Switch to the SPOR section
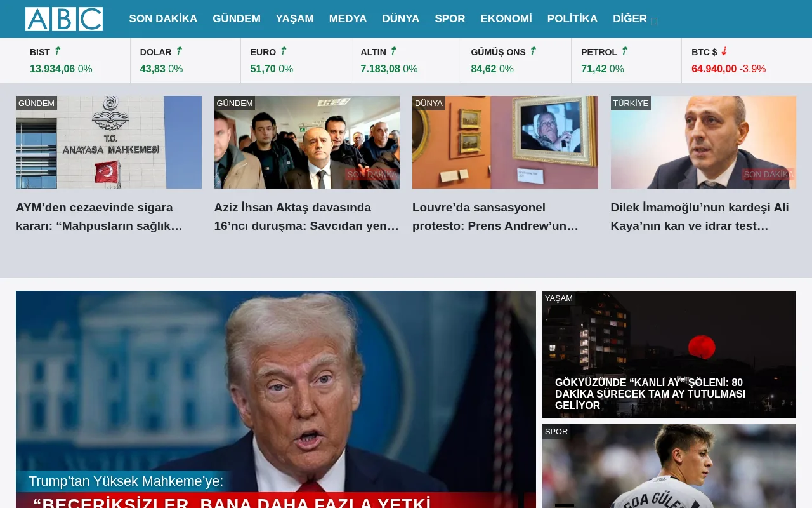This screenshot has height=508, width=812. [x=450, y=18]
